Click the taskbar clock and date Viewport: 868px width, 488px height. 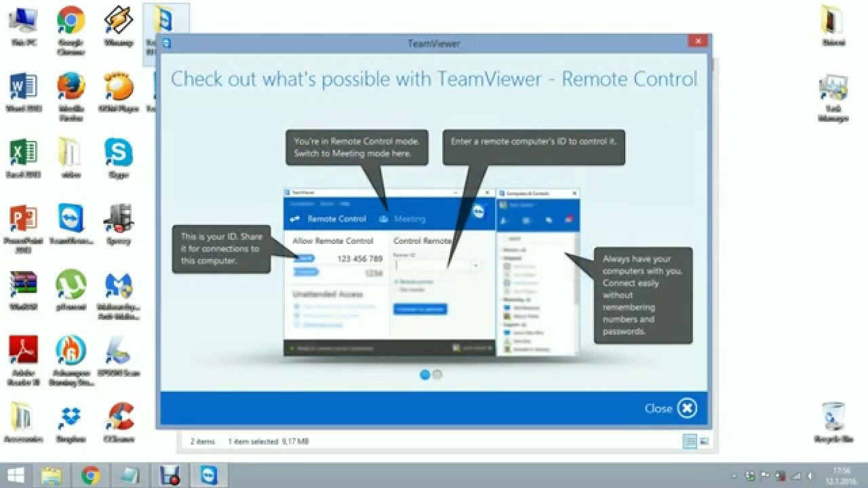click(842, 475)
